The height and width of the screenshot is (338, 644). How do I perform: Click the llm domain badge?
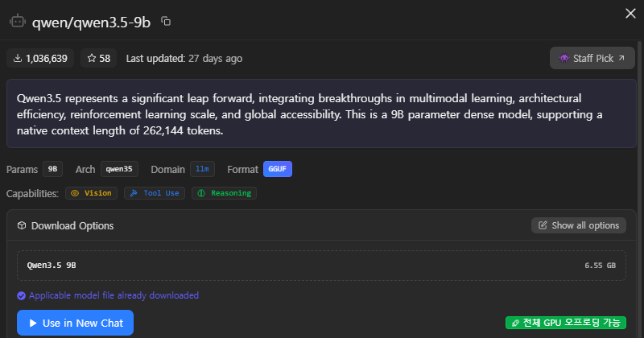point(202,169)
